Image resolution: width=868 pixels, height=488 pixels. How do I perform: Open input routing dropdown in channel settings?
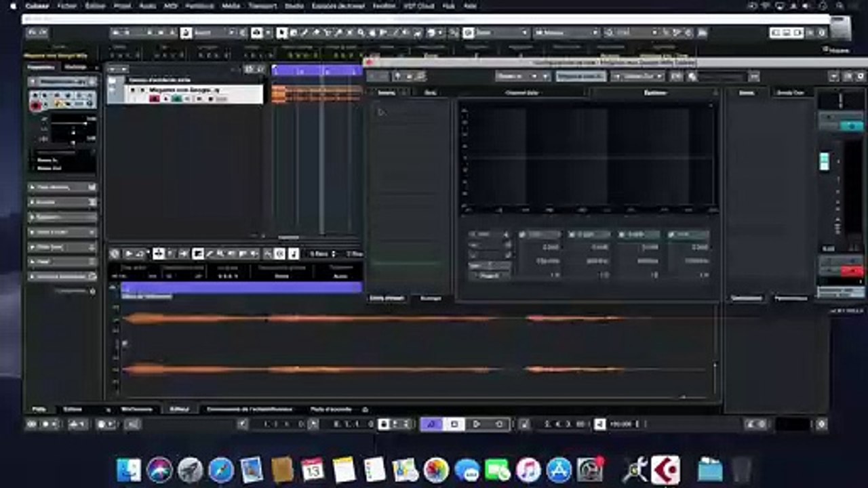(522, 77)
